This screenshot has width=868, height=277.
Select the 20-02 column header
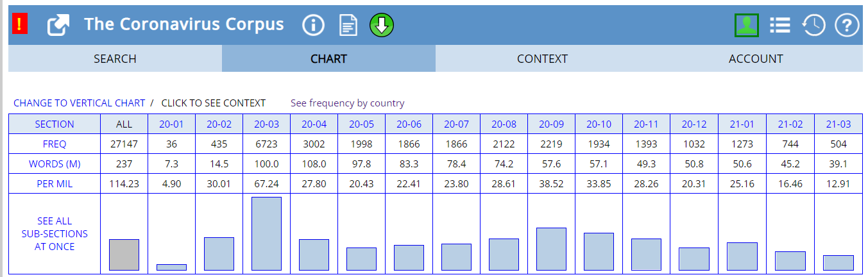pyautogui.click(x=219, y=124)
